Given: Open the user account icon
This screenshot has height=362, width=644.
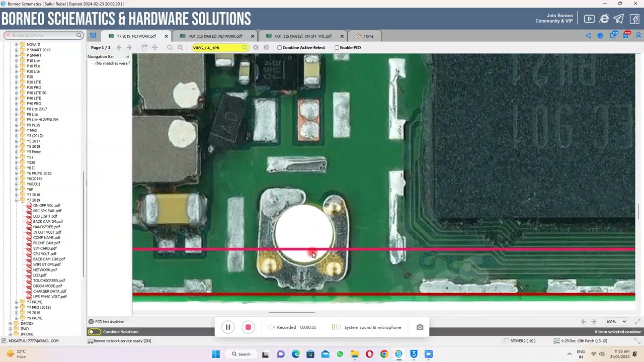Looking at the screenshot, I should 639,36.
